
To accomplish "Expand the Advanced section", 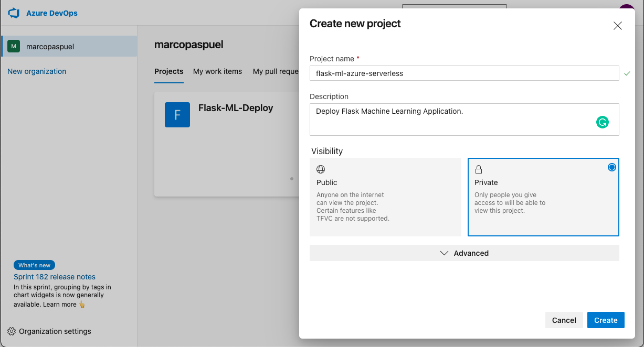I will [464, 253].
